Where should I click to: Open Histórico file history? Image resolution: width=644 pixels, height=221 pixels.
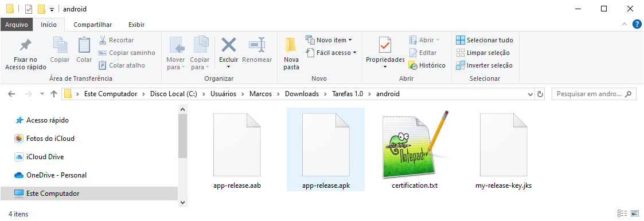click(427, 65)
